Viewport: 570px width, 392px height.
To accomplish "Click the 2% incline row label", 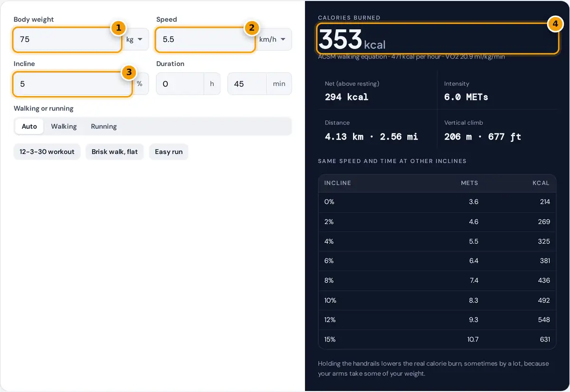I will click(x=329, y=221).
